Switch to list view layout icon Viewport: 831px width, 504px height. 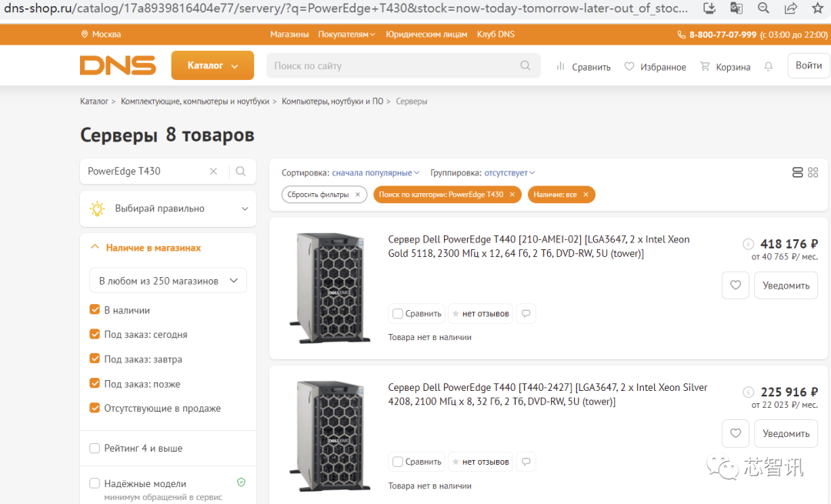click(x=797, y=172)
